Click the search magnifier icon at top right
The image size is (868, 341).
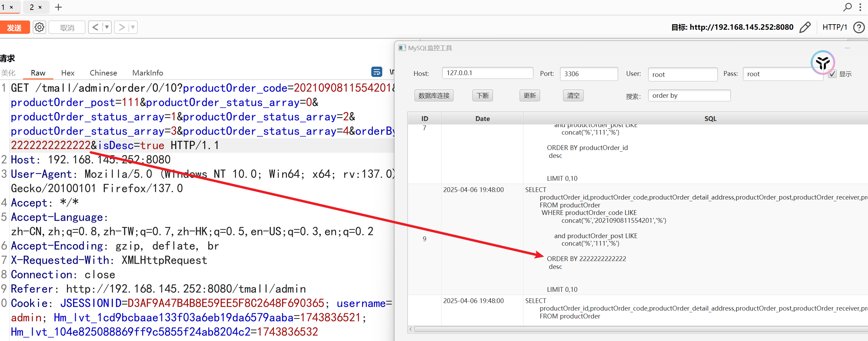click(848, 7)
